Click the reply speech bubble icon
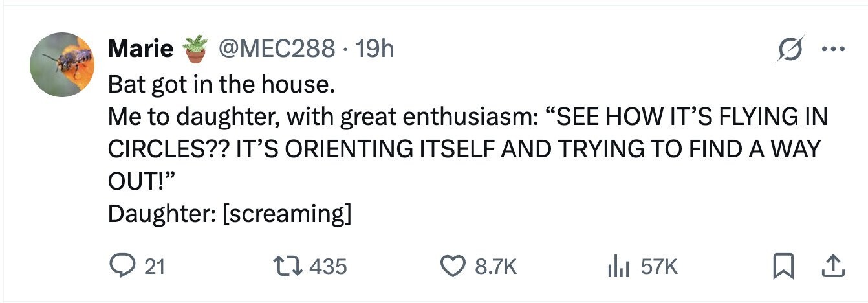 [120, 266]
